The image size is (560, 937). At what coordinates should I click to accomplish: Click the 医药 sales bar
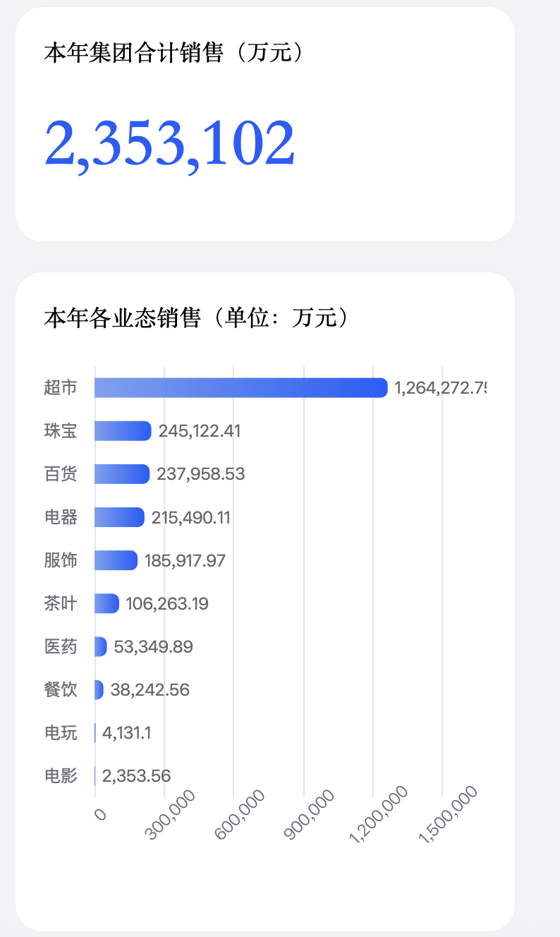point(101,647)
